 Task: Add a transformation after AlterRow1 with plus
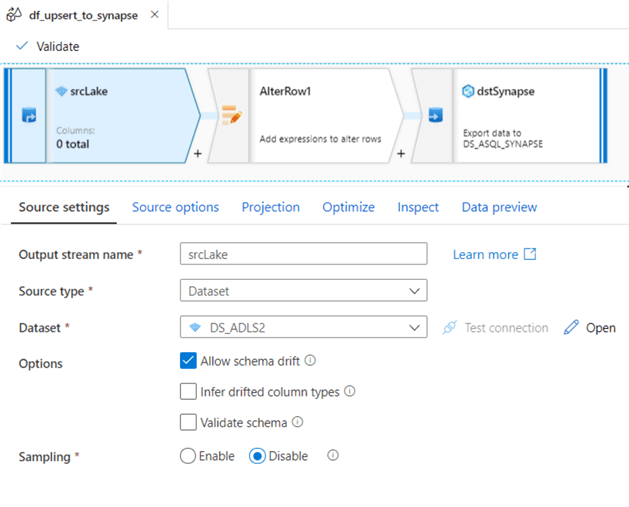click(x=401, y=154)
